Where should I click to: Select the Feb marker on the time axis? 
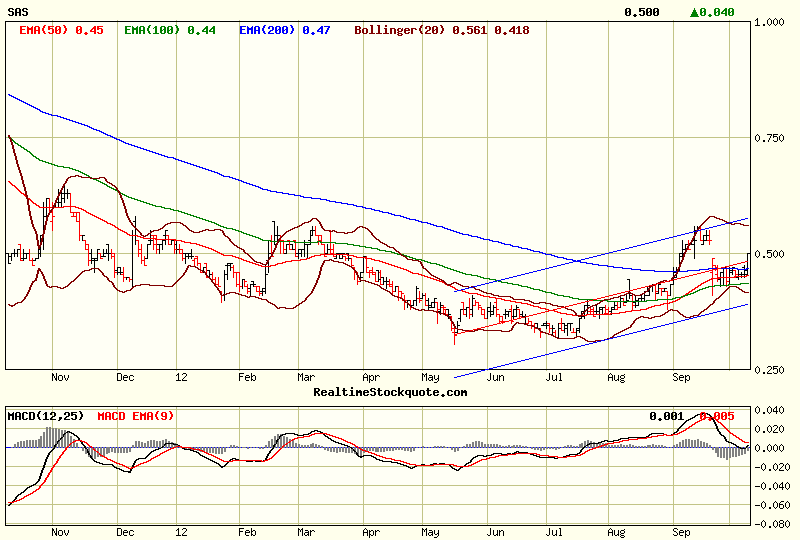pyautogui.click(x=247, y=378)
